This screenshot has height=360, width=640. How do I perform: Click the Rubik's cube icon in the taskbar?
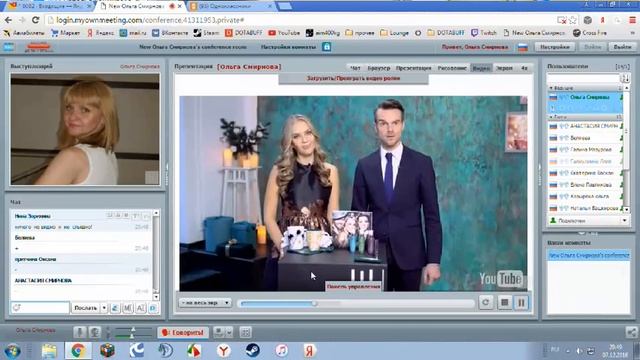pos(107,351)
